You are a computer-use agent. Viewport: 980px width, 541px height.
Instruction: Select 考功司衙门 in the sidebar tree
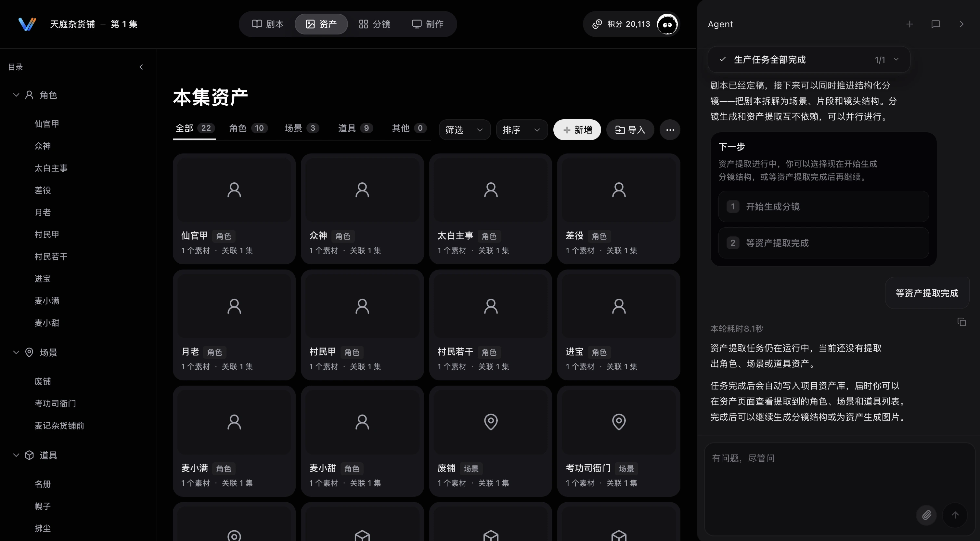point(55,403)
